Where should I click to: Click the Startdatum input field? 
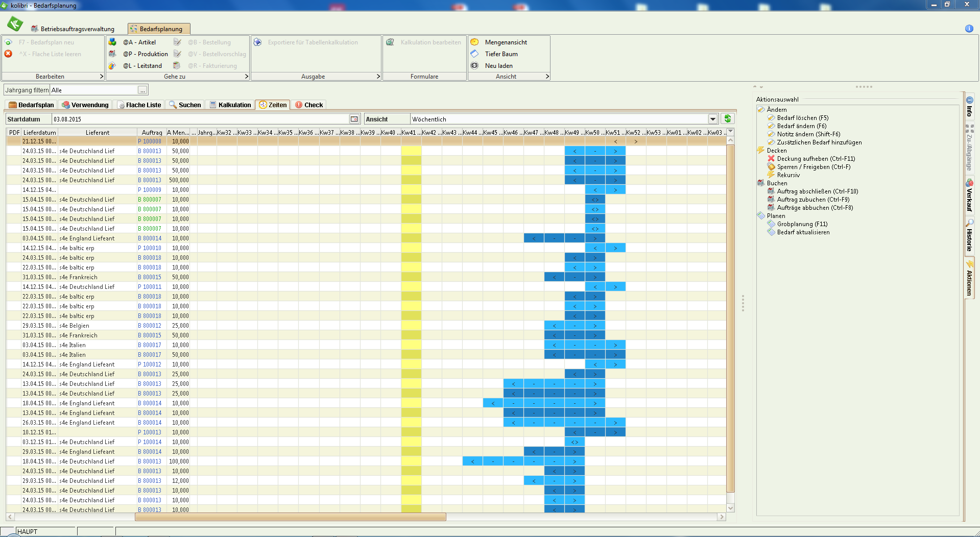pos(199,119)
